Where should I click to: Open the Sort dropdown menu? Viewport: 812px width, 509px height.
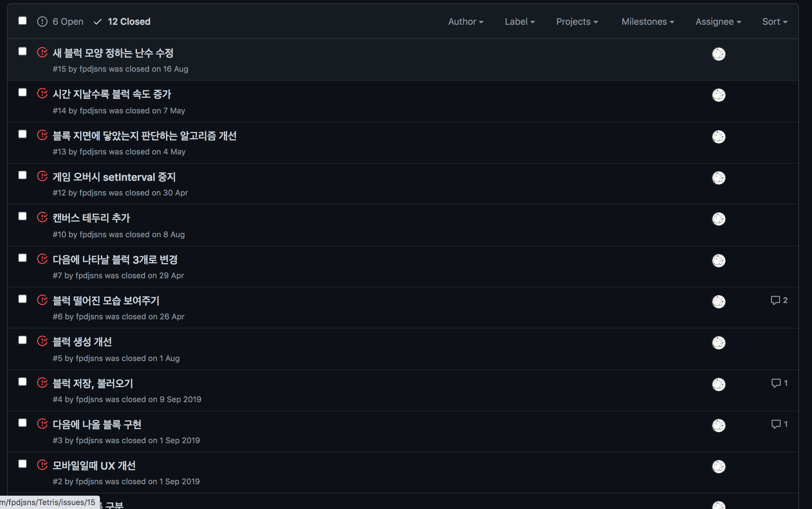pos(774,22)
